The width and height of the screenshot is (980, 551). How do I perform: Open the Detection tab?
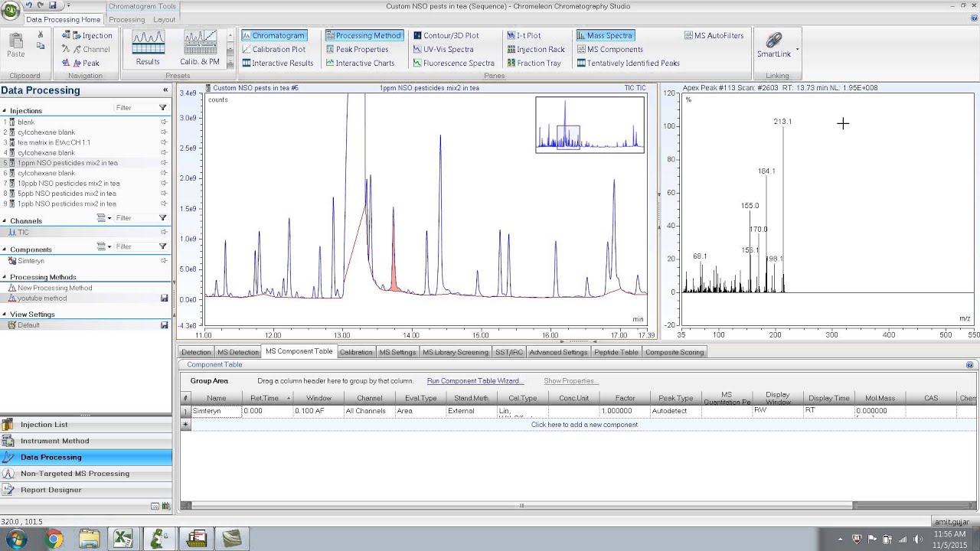click(196, 352)
